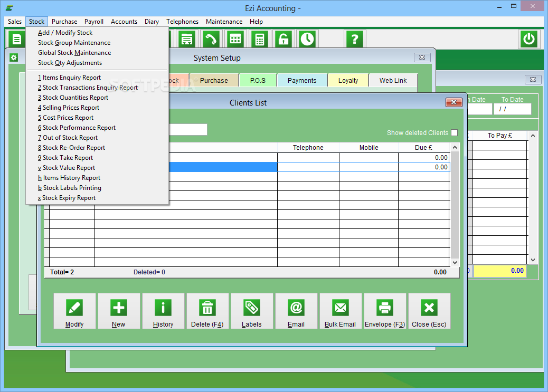Image resolution: width=548 pixels, height=392 pixels.
Task: Open Stock Value Report
Action: pos(98,168)
